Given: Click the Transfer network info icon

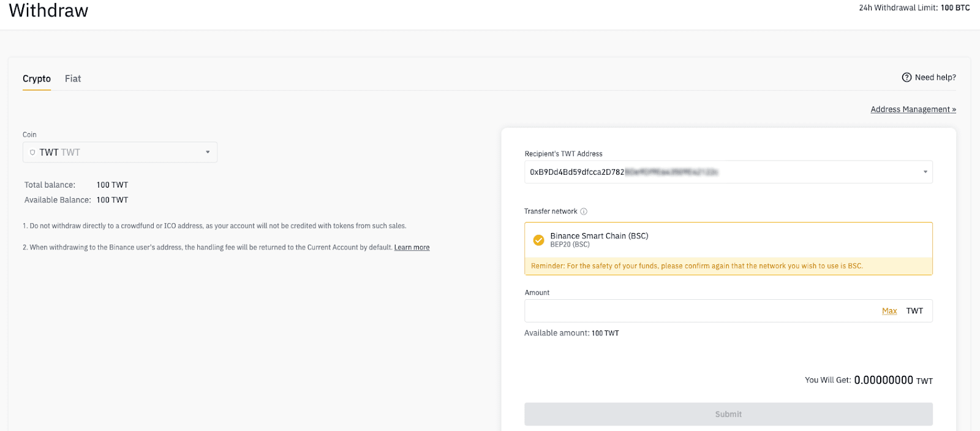Looking at the screenshot, I should (x=584, y=212).
